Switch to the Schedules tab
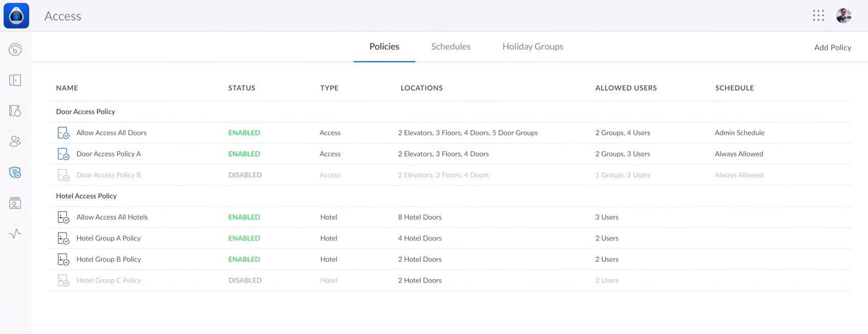Viewport: 868px width, 334px height. coord(450,47)
